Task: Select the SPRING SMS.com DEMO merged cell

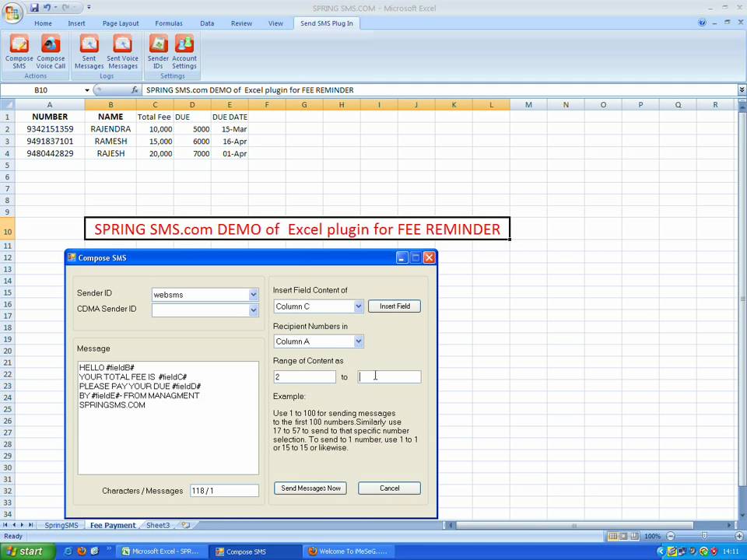Action: click(x=297, y=229)
